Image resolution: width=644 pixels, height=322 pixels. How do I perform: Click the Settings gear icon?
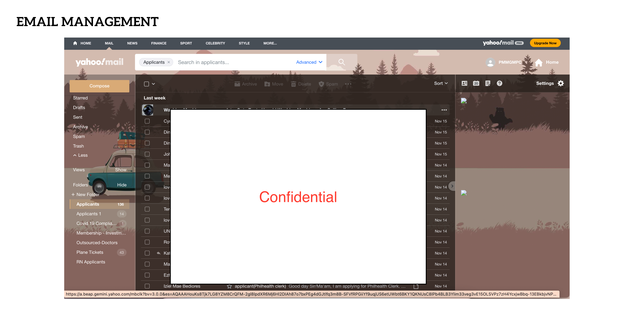point(561,83)
